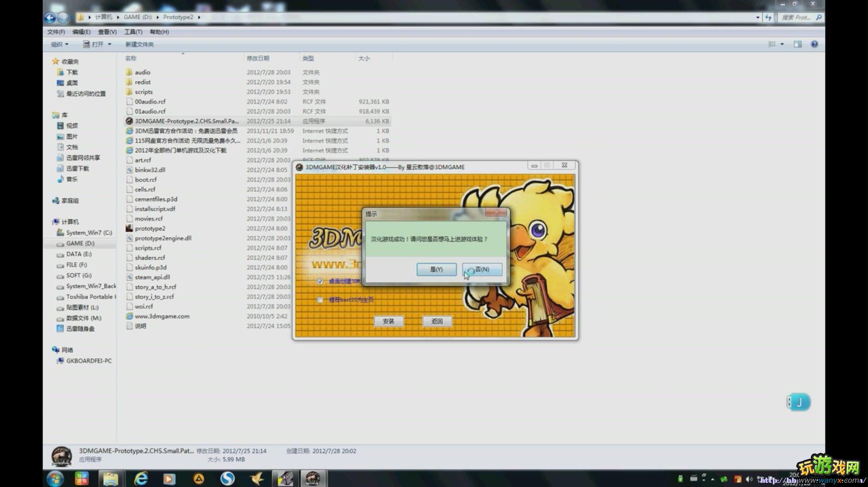Open 下载 in the navigation pane
Viewport: 868px width, 487px height.
click(x=72, y=72)
